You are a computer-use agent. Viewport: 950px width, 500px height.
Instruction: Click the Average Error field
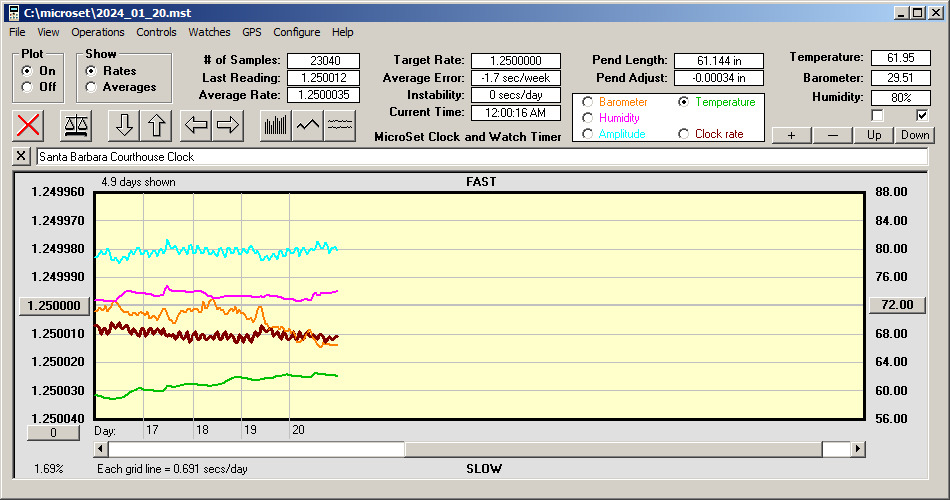516,78
